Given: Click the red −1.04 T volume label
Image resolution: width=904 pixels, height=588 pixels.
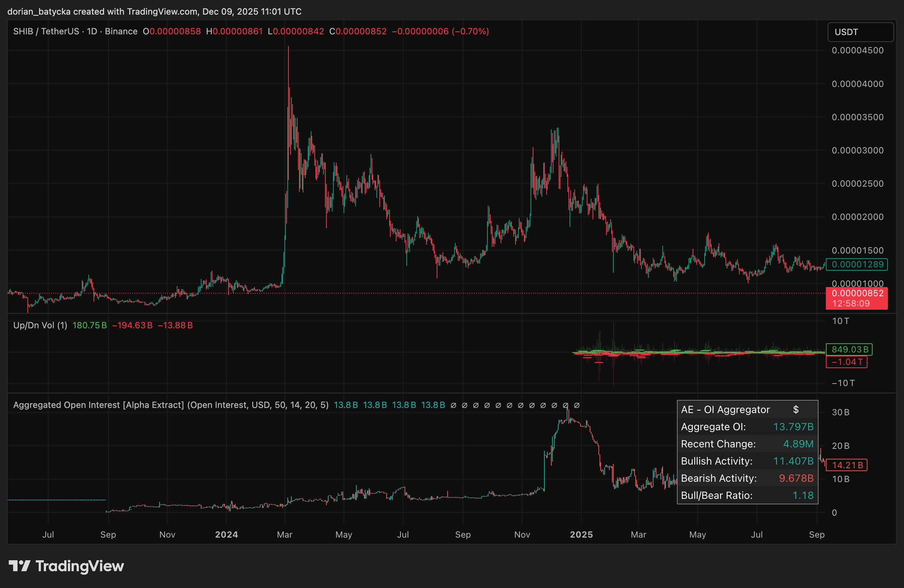Looking at the screenshot, I should tap(847, 362).
